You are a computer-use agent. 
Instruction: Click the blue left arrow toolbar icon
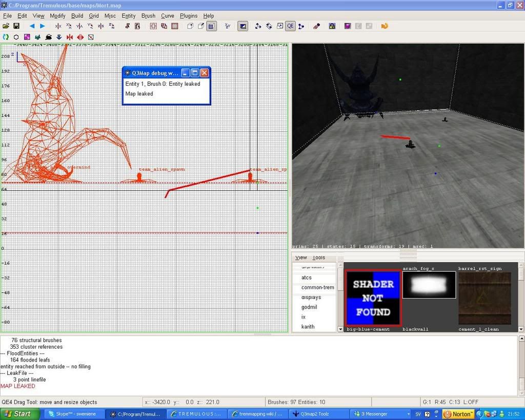[32, 26]
